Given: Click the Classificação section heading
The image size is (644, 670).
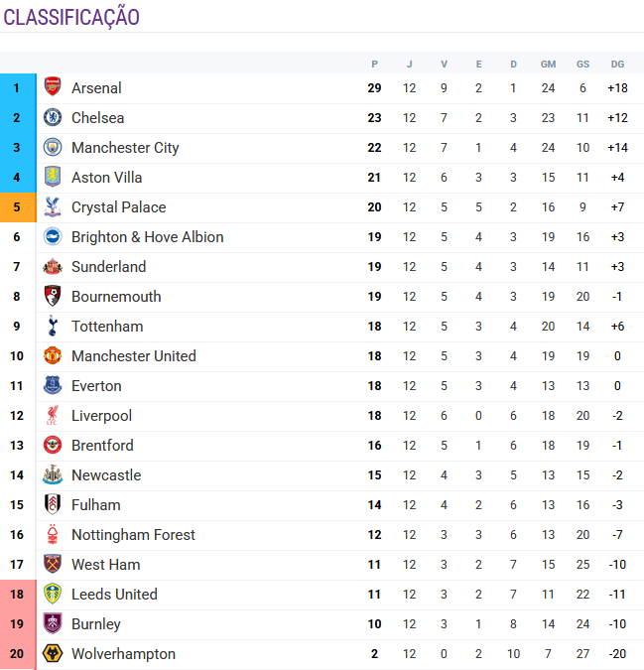Looking at the screenshot, I should coord(71,18).
